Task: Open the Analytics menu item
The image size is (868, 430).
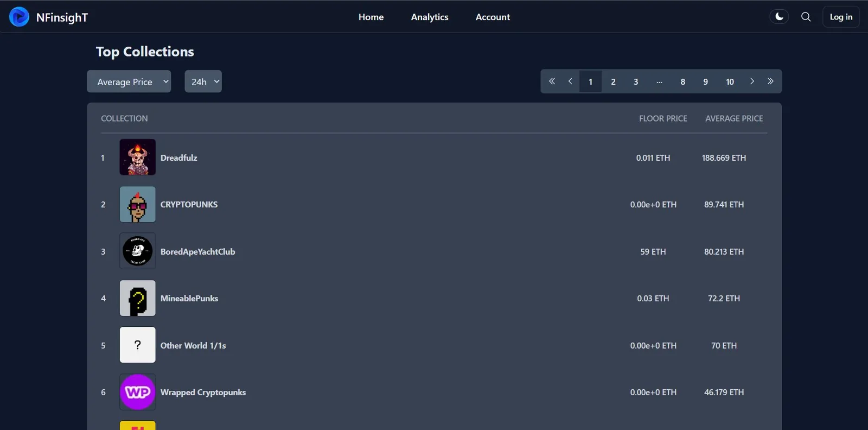Action: click(430, 17)
